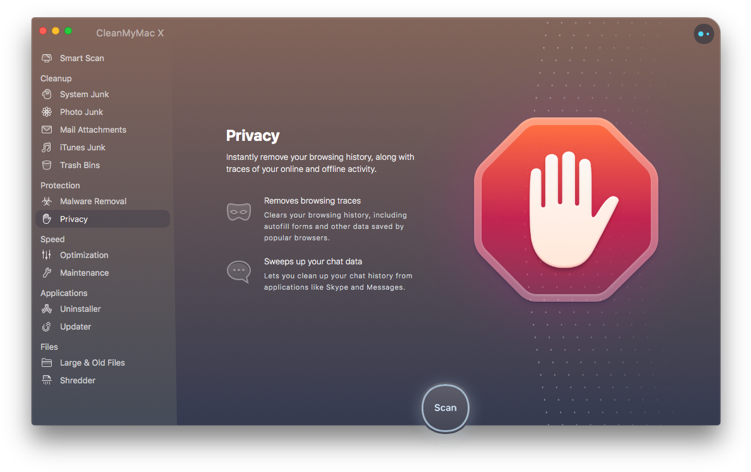Click the Updater arrow icon
The width and height of the screenshot is (751, 472).
coord(46,326)
